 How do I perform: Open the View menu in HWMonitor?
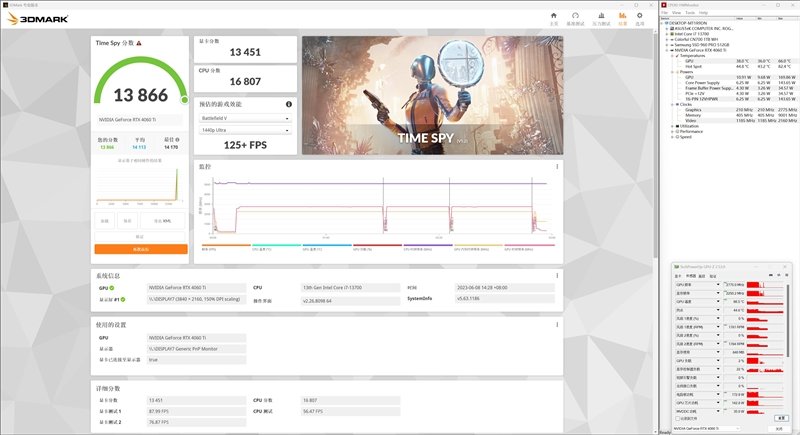click(x=676, y=13)
